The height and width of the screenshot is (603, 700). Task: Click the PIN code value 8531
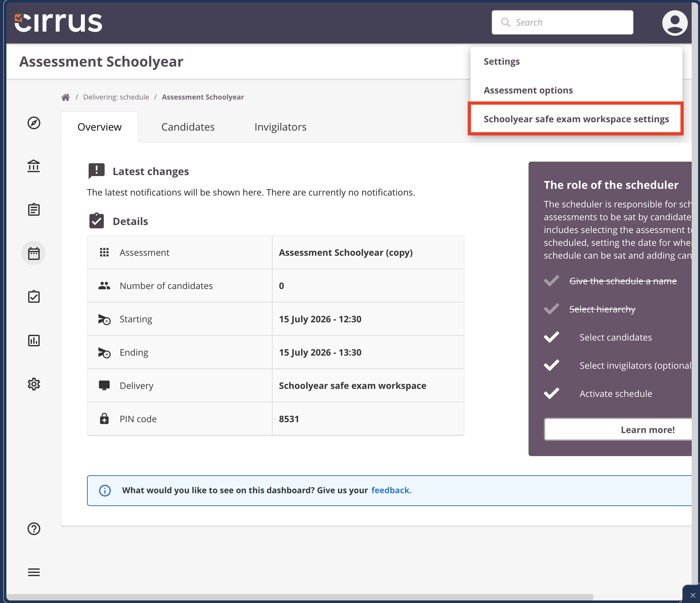[x=289, y=419]
